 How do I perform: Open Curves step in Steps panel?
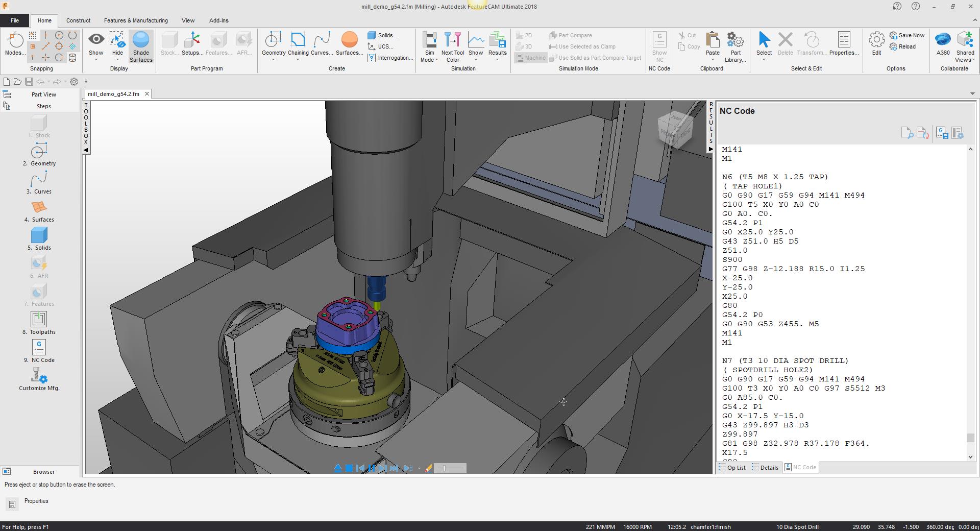(39, 183)
